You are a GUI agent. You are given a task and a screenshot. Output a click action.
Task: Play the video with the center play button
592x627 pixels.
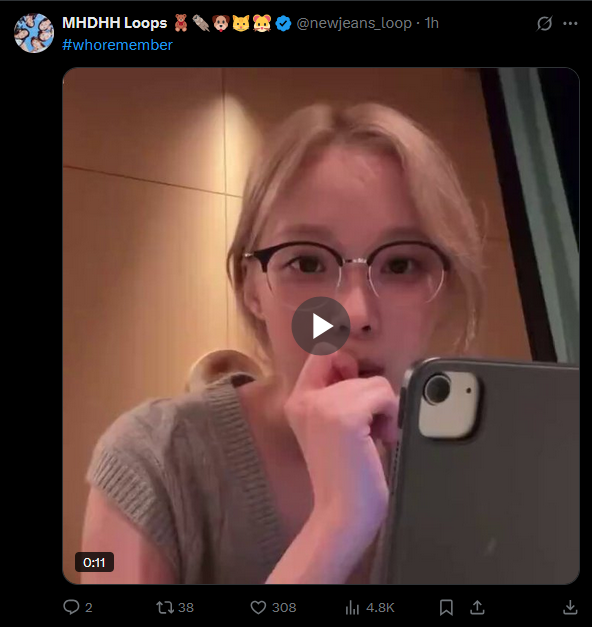pyautogui.click(x=321, y=326)
